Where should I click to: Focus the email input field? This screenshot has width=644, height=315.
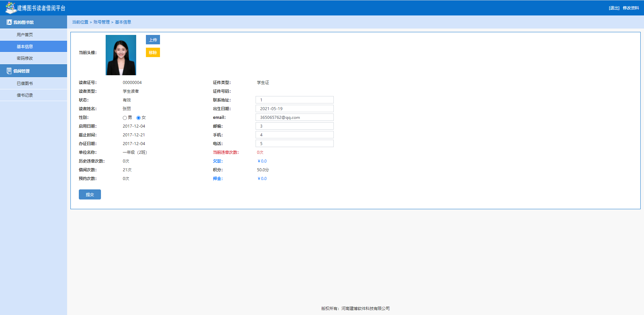click(294, 117)
